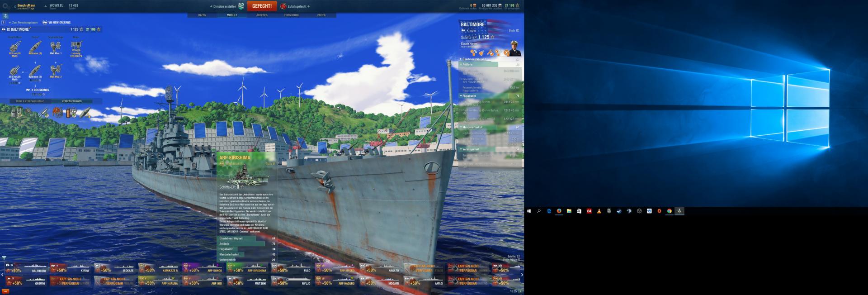Select the ISOKAZE ship in the carousel
868x295 pixels.
pyautogui.click(x=113, y=268)
